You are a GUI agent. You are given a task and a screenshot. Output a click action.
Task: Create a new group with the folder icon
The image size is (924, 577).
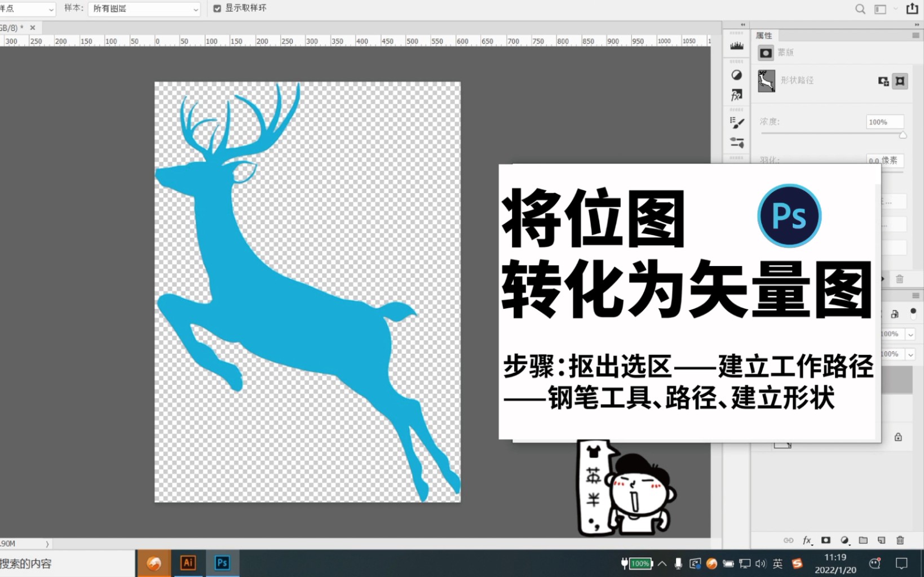[864, 540]
